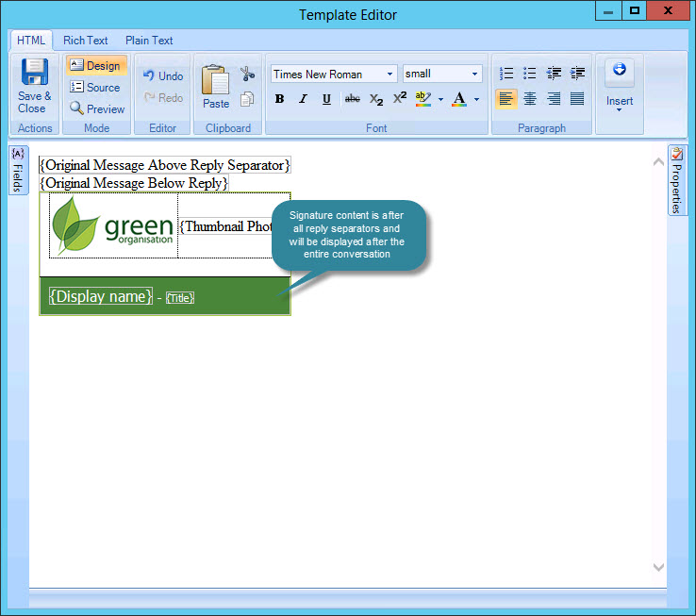Align text right

(554, 99)
